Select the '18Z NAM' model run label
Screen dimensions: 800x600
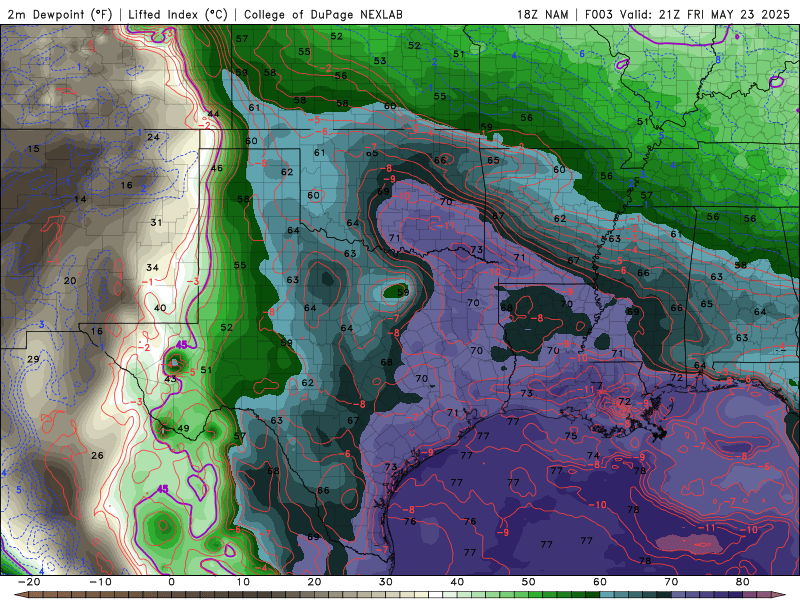pyautogui.click(x=543, y=14)
